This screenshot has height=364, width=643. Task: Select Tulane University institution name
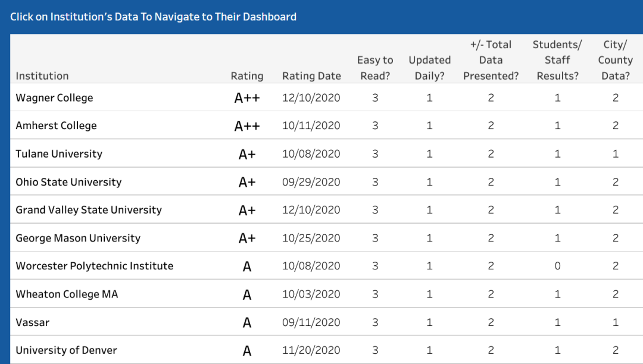pyautogui.click(x=59, y=154)
